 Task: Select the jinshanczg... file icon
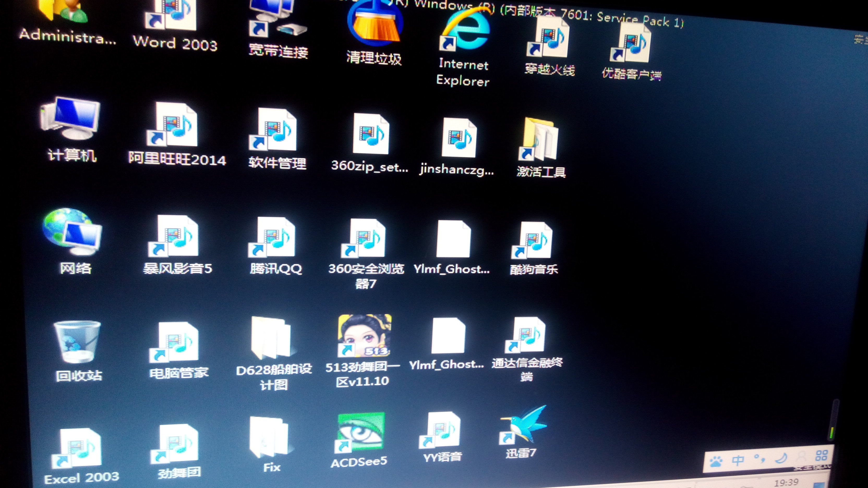459,138
